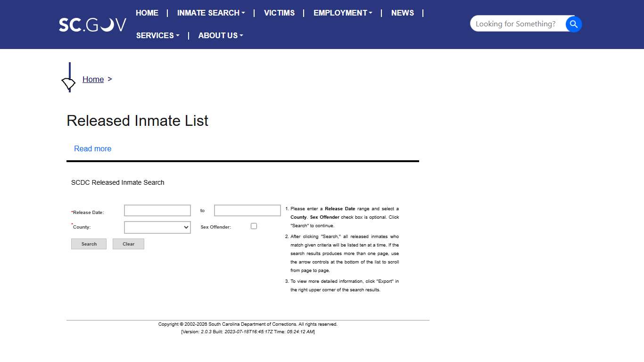Click the blue magnifier search icon
644x362 pixels.
pos(573,24)
